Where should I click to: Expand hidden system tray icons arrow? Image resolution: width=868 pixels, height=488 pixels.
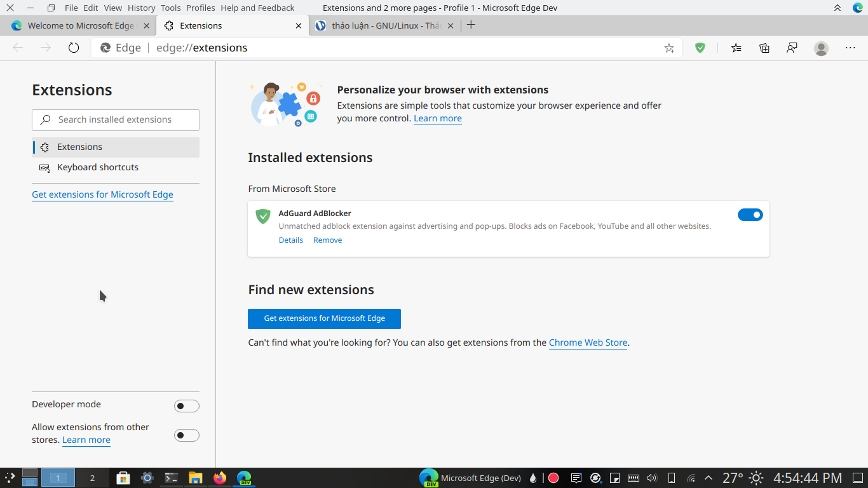tap(709, 478)
